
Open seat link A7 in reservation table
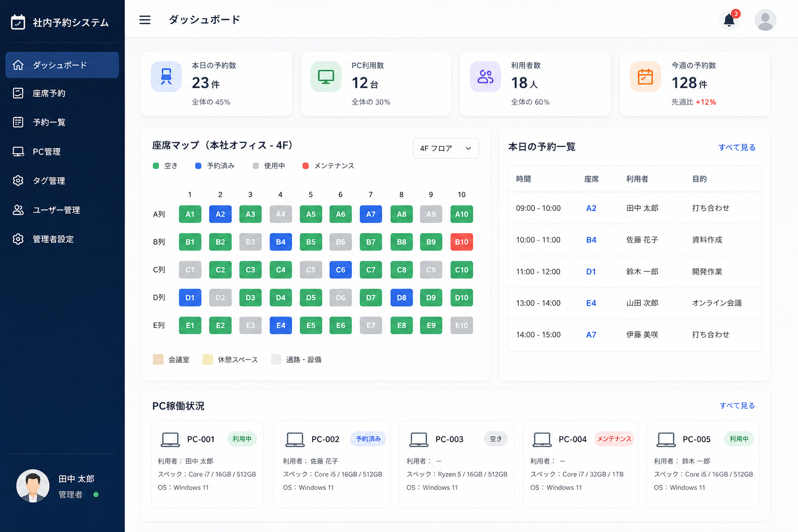pos(591,335)
